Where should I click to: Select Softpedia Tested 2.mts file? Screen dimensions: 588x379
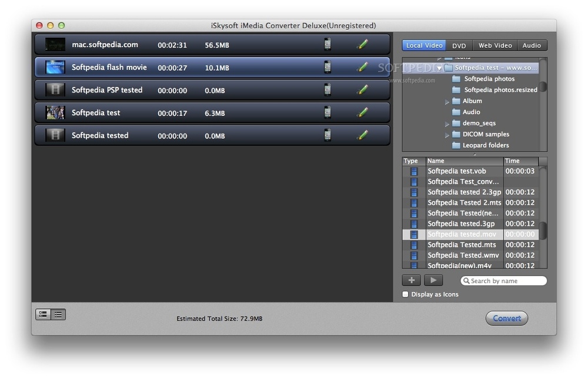coord(465,202)
